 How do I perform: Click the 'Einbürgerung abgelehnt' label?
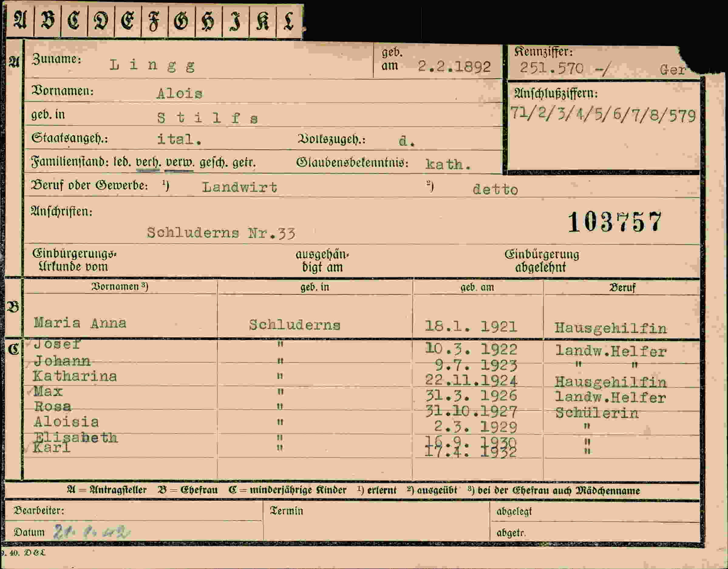point(542,261)
